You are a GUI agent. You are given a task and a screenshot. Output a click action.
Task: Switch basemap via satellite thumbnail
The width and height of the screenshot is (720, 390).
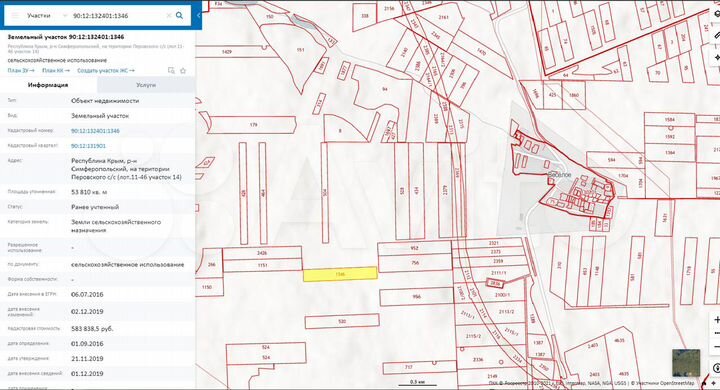click(x=686, y=363)
